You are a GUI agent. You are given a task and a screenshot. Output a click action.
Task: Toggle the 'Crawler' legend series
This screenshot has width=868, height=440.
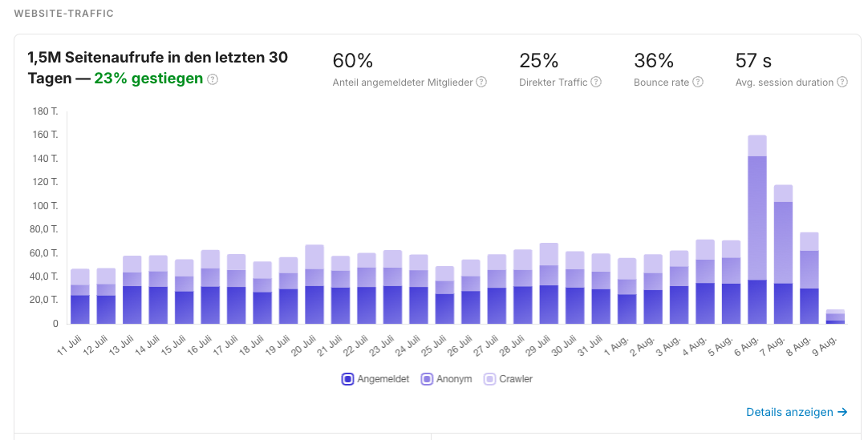coord(509,378)
